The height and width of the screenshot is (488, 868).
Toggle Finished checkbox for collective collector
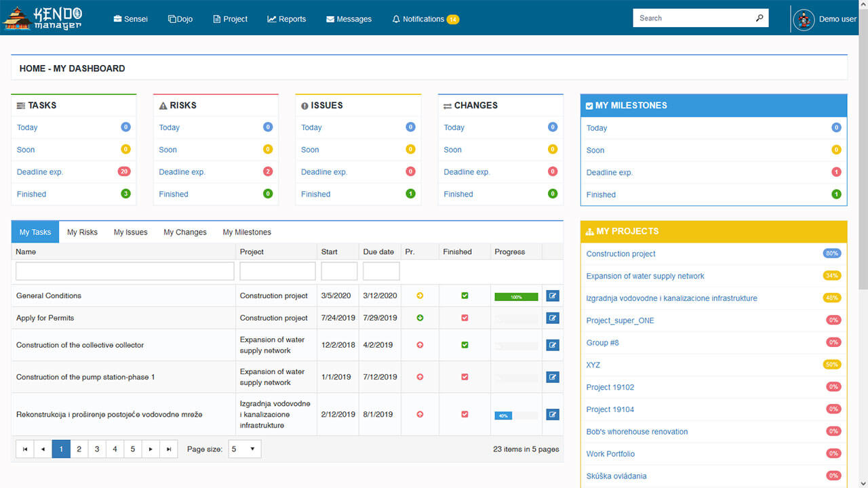pyautogui.click(x=465, y=345)
